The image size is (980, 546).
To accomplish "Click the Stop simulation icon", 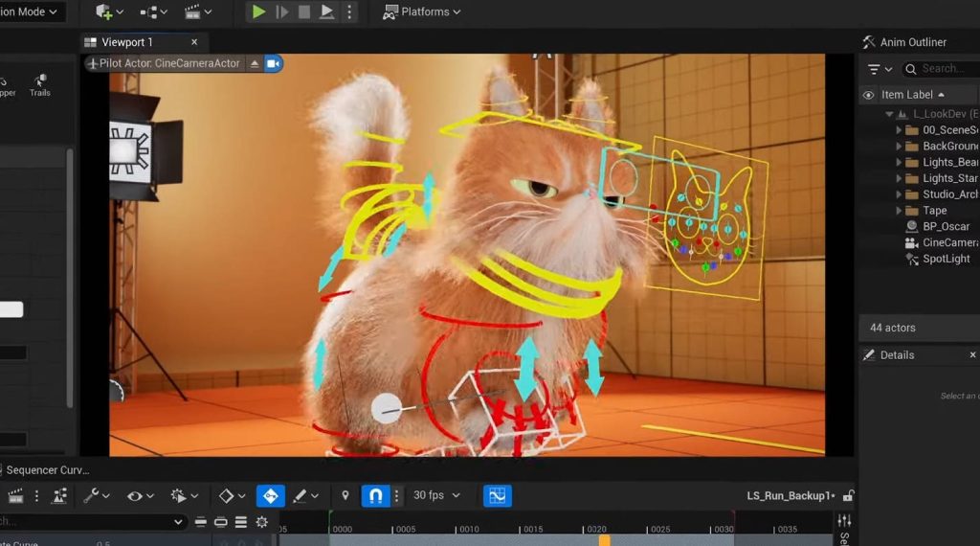I will click(x=304, y=12).
